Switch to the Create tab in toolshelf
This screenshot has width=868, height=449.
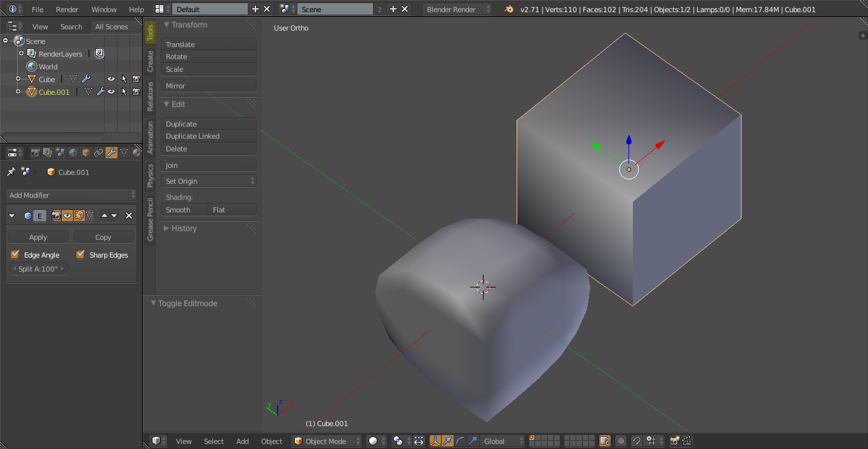tap(150, 61)
